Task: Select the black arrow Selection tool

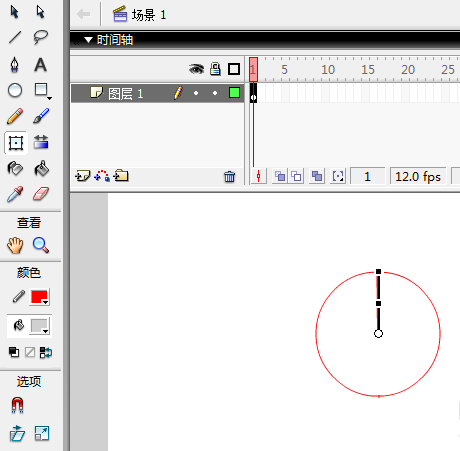Action: (15, 12)
